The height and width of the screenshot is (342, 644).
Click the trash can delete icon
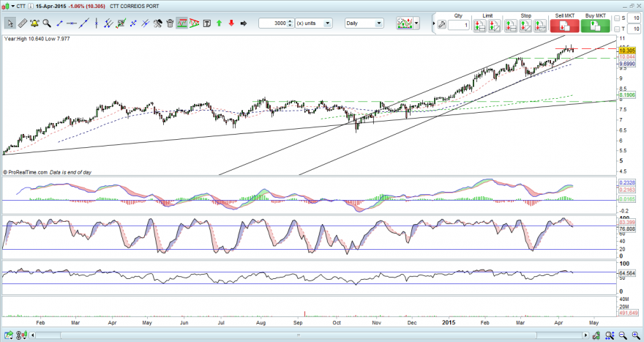point(170,23)
